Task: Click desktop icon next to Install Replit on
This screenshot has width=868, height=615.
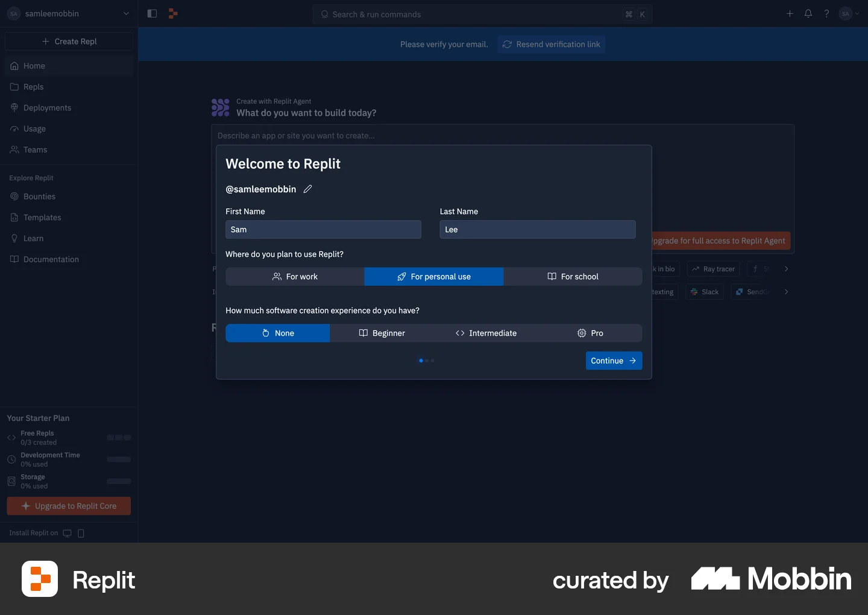Action: (67, 533)
